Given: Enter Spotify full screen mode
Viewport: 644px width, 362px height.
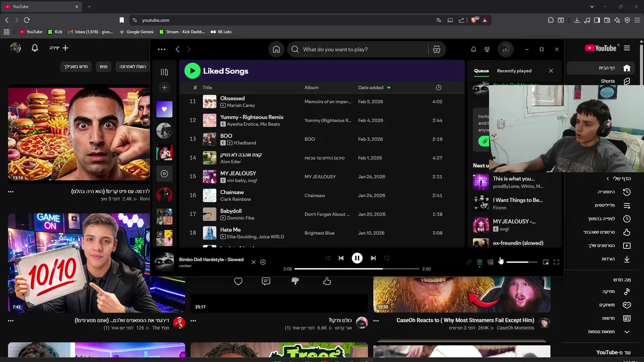Looking at the screenshot, I should [556, 262].
